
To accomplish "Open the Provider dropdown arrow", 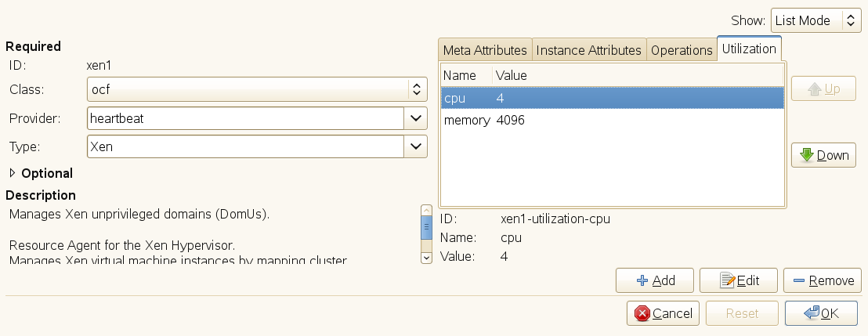I will tap(415, 118).
